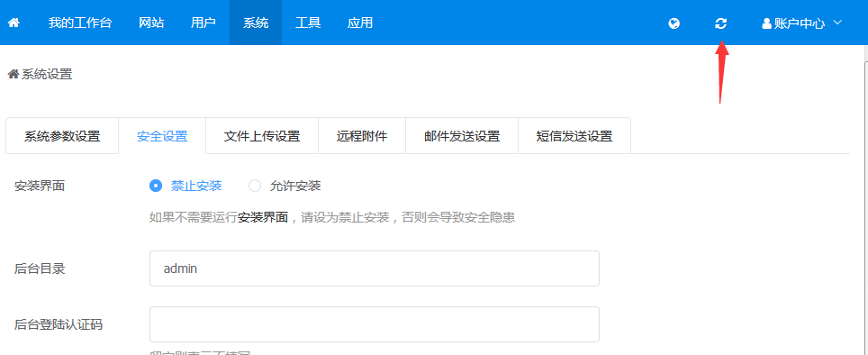Click the 后台目录 input containing admin
This screenshot has height=355, width=868.
coord(375,269)
